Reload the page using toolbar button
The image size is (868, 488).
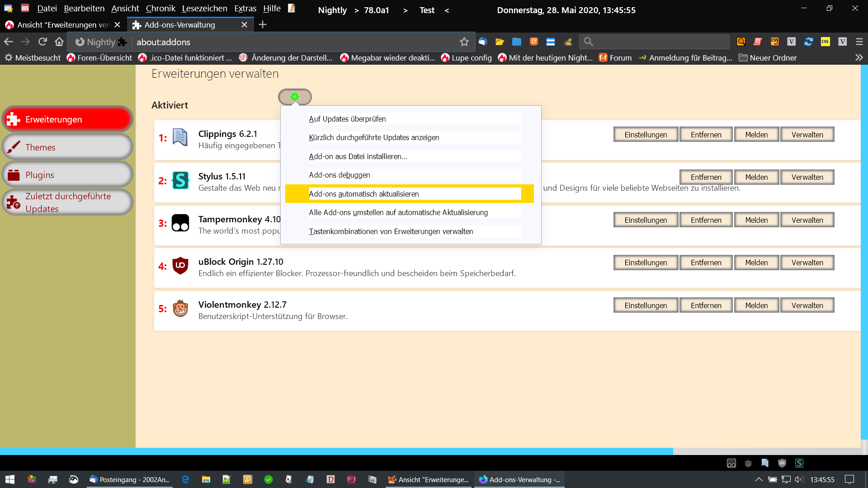pos(42,42)
